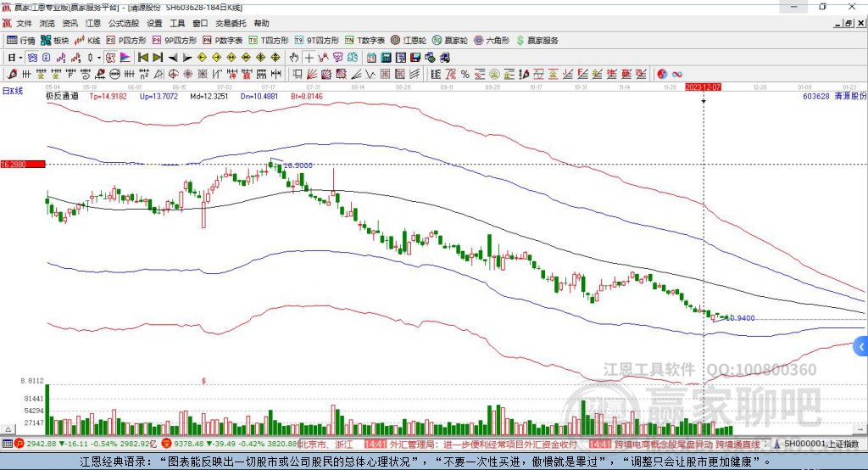The width and height of the screenshot is (868, 470).
Task: Select the red pencil drawing tool
Action: tap(12, 74)
